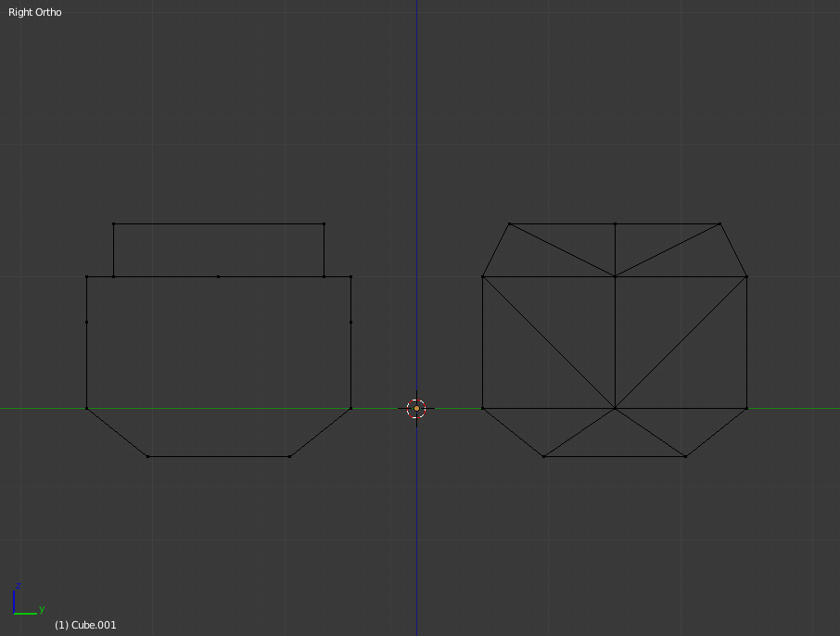Select left mesh's bottom-right base vertex

pos(290,456)
